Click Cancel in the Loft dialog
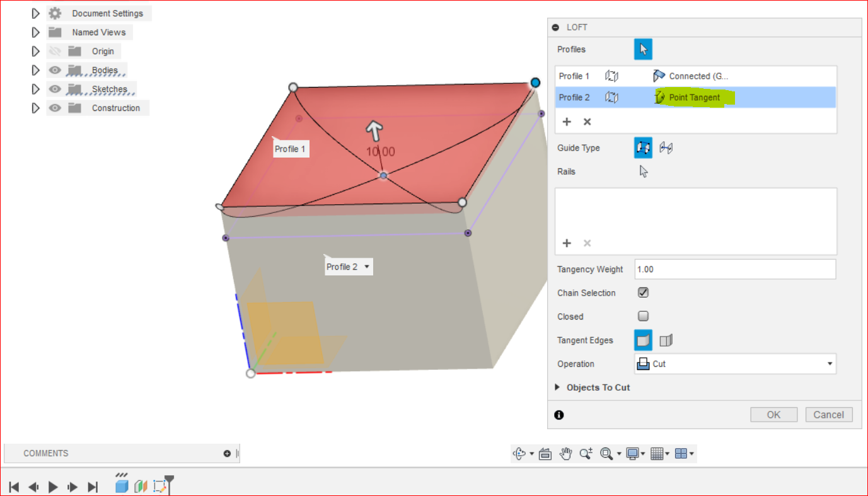The image size is (868, 496). click(x=829, y=415)
